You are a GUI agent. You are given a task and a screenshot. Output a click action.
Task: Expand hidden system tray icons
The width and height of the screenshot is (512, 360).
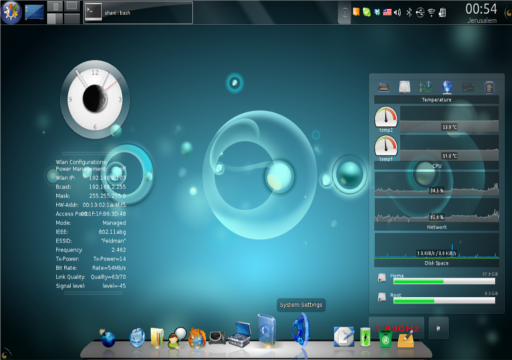(x=345, y=13)
